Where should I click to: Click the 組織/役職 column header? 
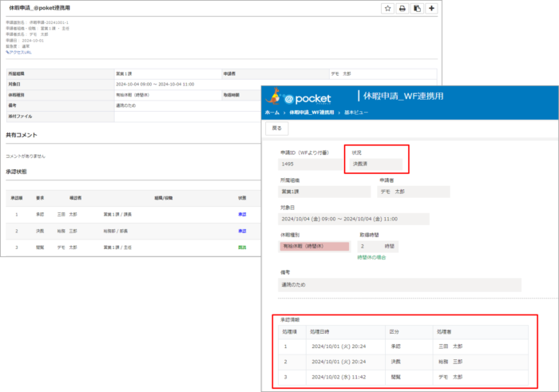coord(163,198)
